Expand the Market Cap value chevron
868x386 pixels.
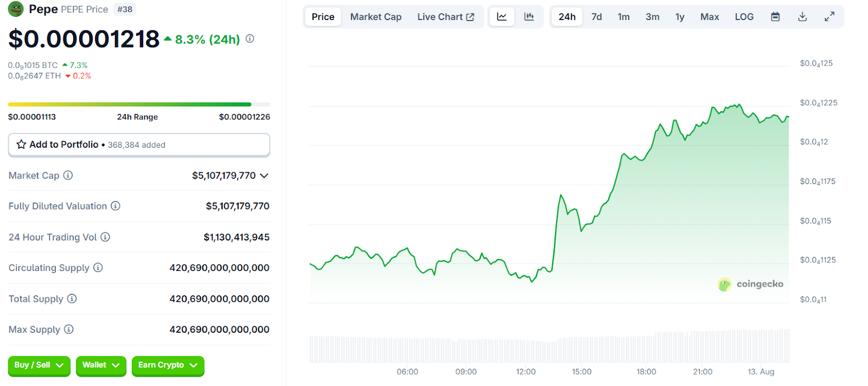264,176
